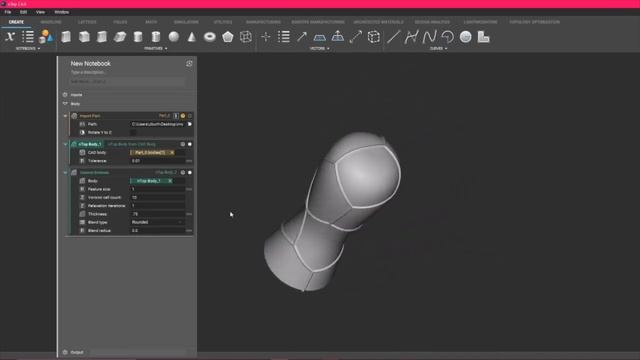Open info icon of nTop Body_1 block

point(182,144)
